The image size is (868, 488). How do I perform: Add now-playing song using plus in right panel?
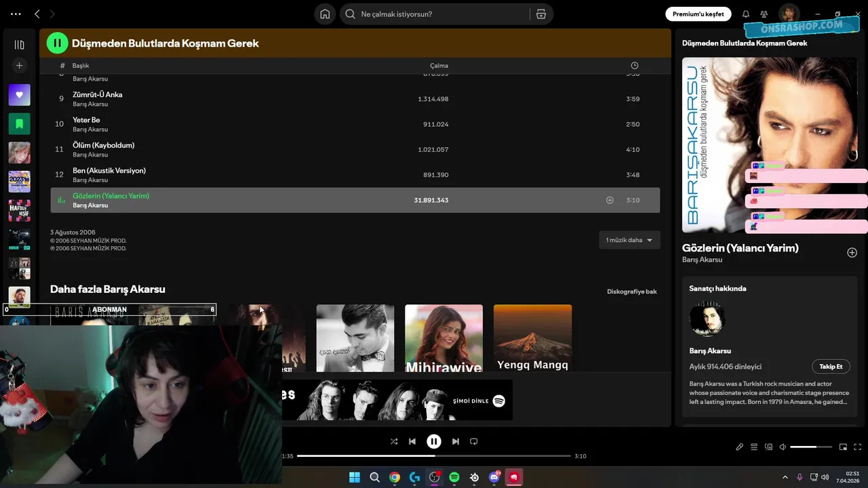pos(852,252)
